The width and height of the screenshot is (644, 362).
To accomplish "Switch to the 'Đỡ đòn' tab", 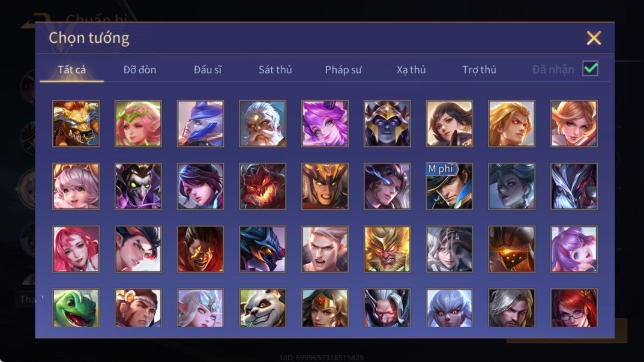I will tap(140, 70).
